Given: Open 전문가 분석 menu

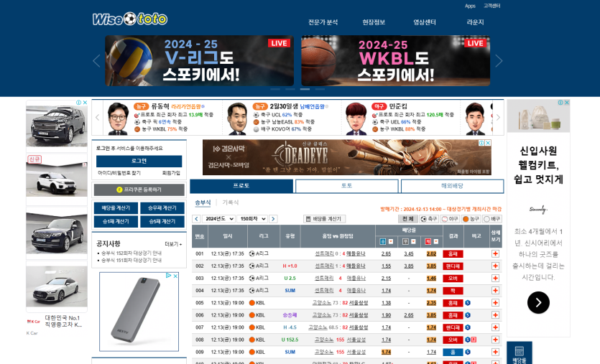Looking at the screenshot, I should [323, 22].
